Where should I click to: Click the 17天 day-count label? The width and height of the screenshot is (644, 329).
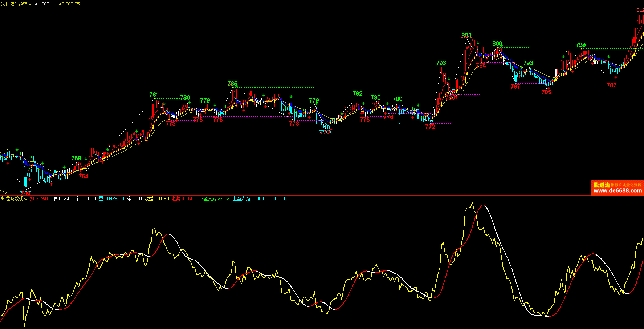click(4, 192)
